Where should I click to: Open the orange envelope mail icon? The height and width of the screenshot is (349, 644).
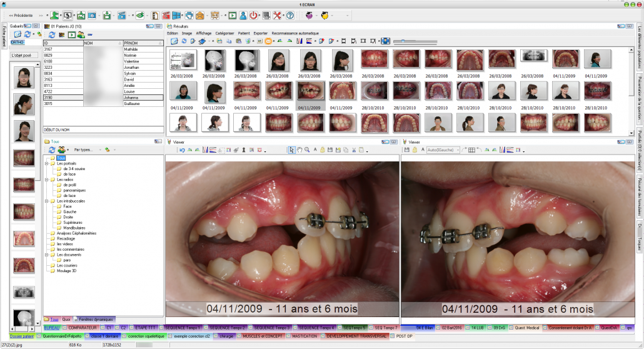pos(200,15)
